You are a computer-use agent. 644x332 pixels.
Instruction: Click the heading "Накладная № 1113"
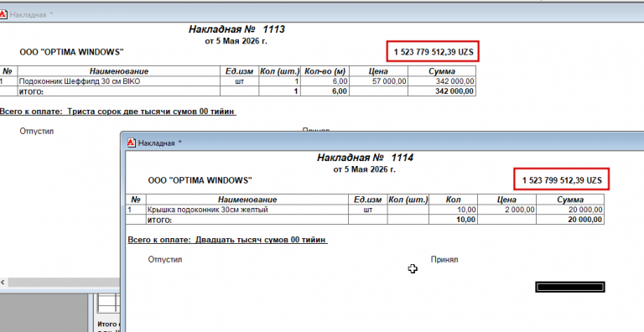(236, 29)
